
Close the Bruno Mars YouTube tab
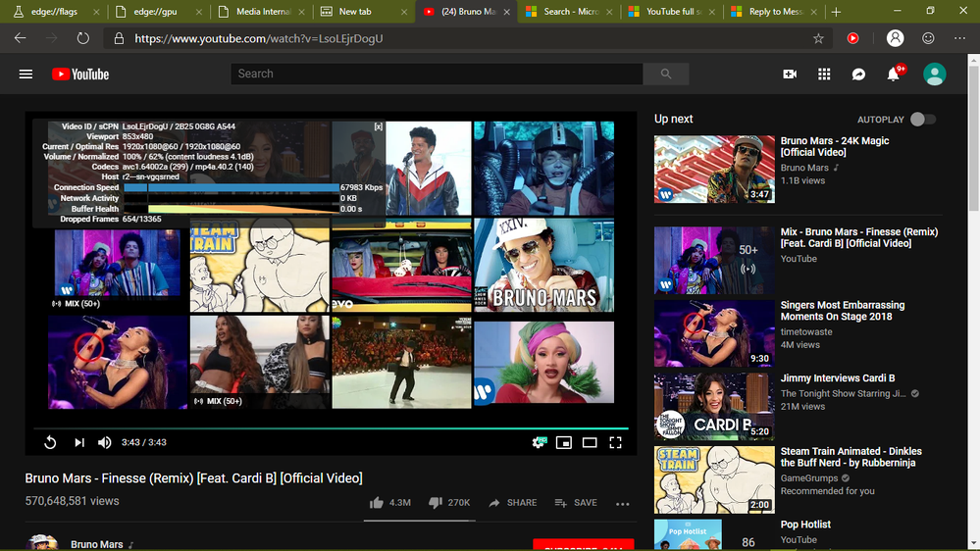pos(506,12)
